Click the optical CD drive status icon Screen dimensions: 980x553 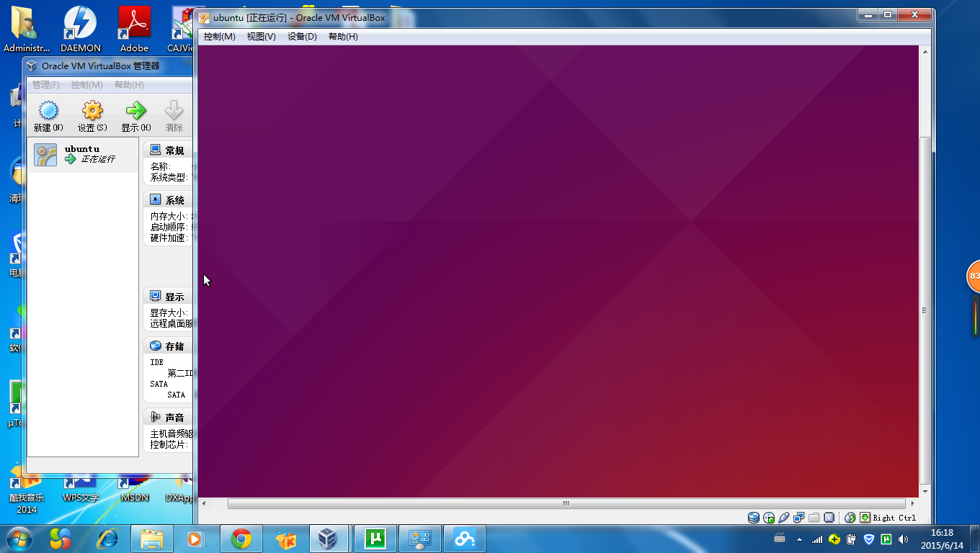(x=769, y=518)
